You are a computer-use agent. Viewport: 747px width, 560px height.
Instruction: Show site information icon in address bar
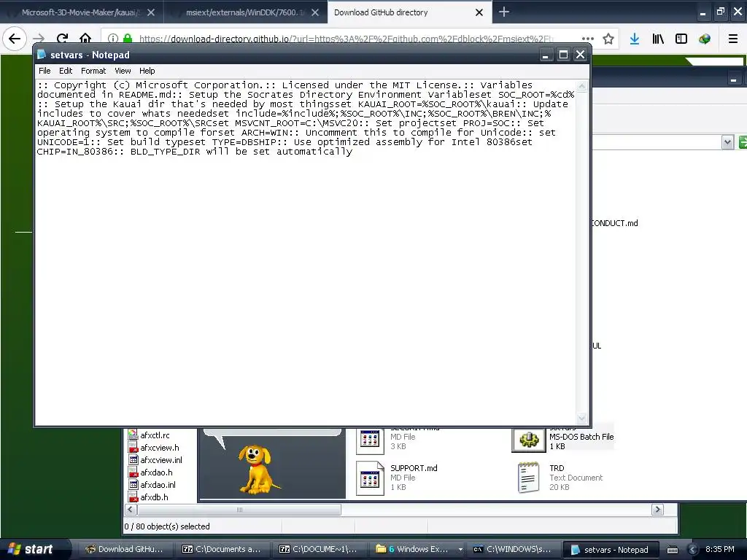tap(113, 39)
